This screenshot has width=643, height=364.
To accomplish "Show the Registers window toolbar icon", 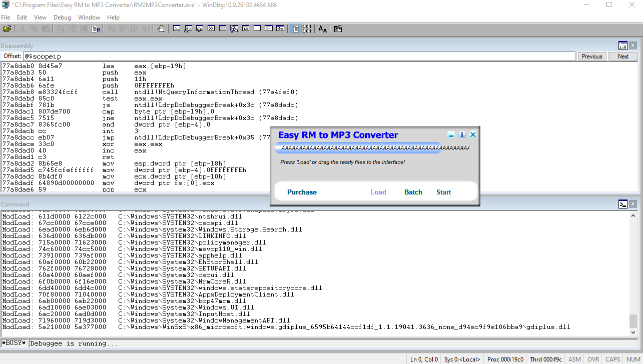I will (211, 29).
